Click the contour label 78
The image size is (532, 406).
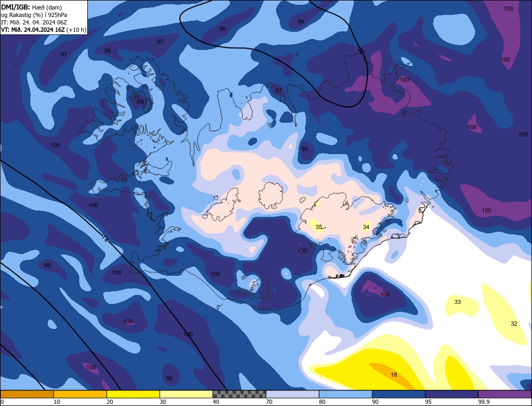[105, 238]
